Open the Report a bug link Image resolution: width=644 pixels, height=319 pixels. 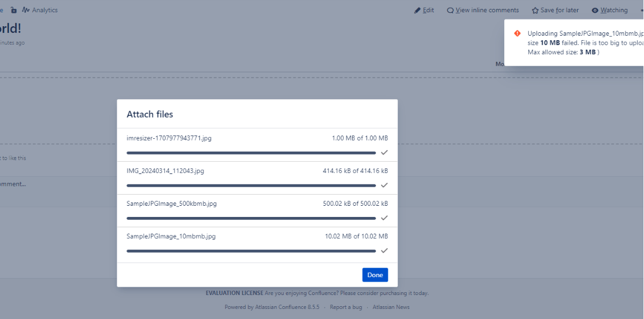[x=345, y=307]
